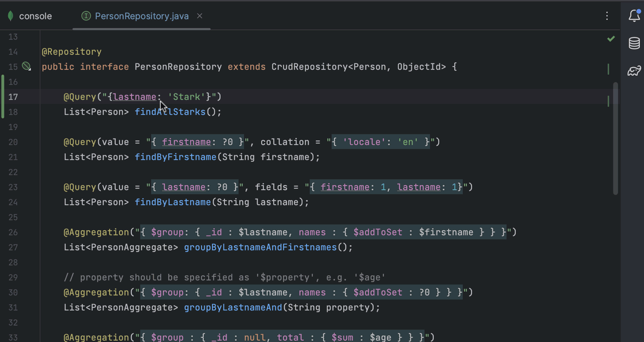Click line number 23 in the gutter
644x342 pixels.
click(x=13, y=187)
